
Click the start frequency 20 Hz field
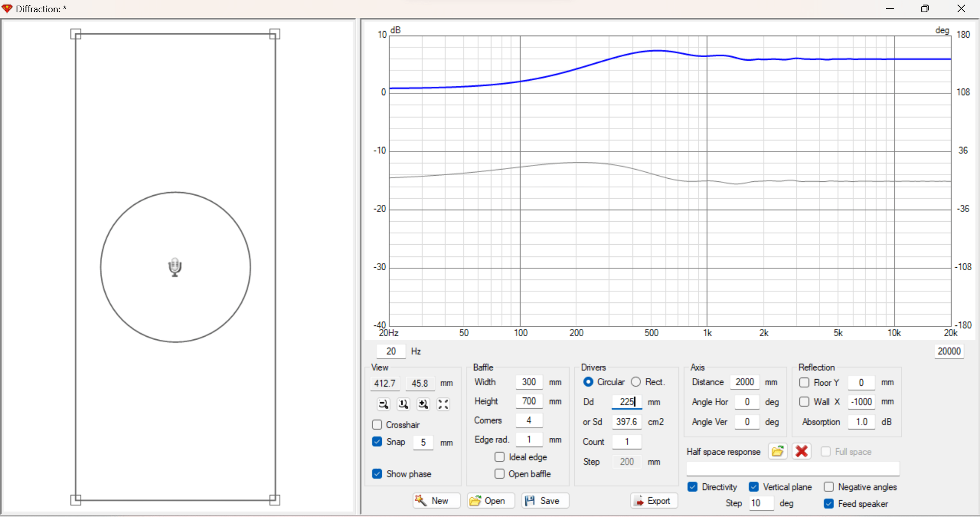point(391,351)
